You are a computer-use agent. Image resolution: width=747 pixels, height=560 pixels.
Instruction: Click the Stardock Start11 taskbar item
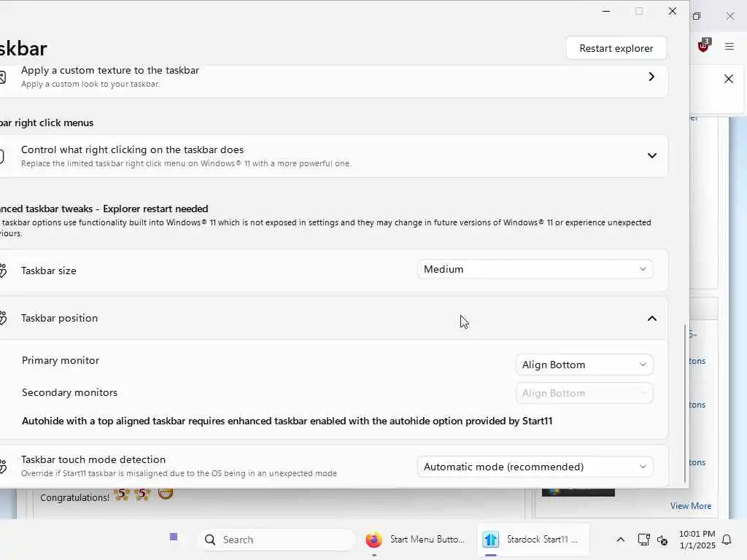click(533, 540)
